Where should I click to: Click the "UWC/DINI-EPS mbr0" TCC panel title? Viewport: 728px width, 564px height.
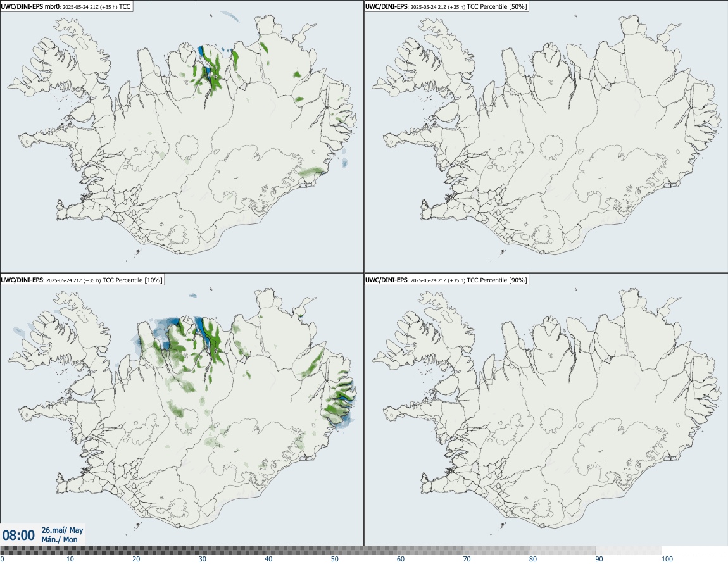tap(66, 6)
